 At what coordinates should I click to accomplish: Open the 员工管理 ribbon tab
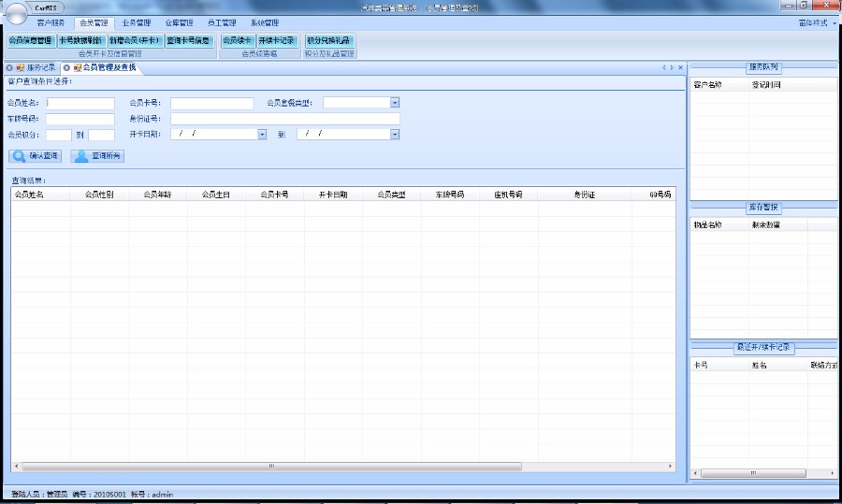click(x=221, y=23)
